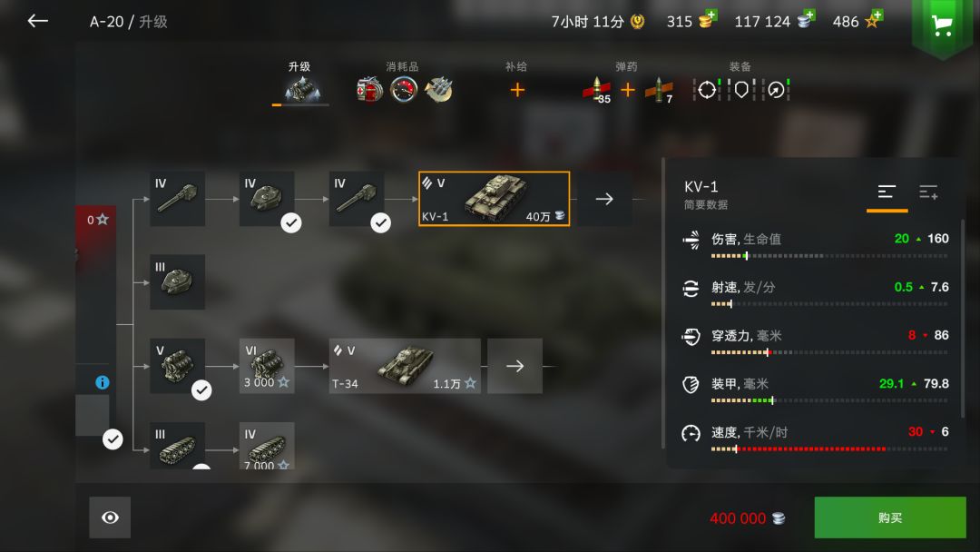This screenshot has width=980, height=552.
Task: Click the blue info icon
Action: (102, 382)
